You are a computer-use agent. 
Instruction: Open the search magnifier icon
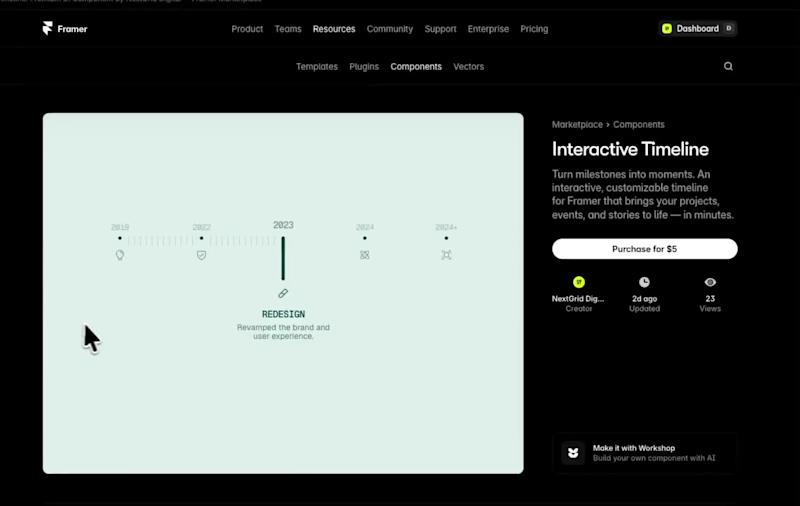click(728, 66)
